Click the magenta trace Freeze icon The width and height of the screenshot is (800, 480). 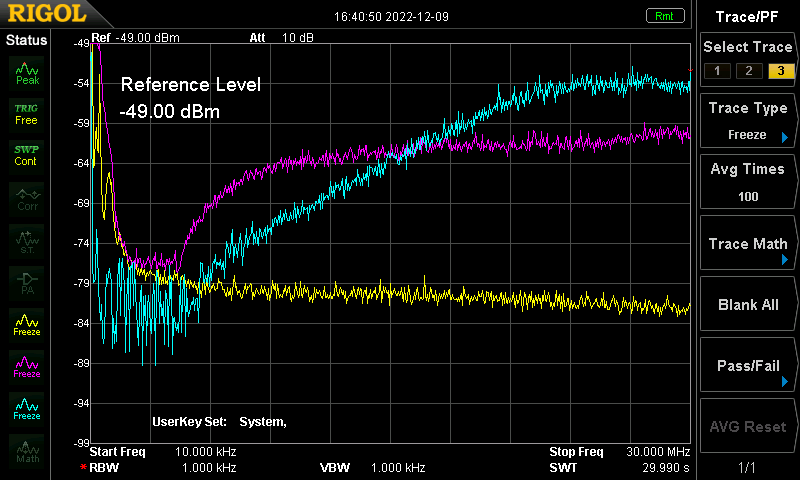pyautogui.click(x=27, y=366)
